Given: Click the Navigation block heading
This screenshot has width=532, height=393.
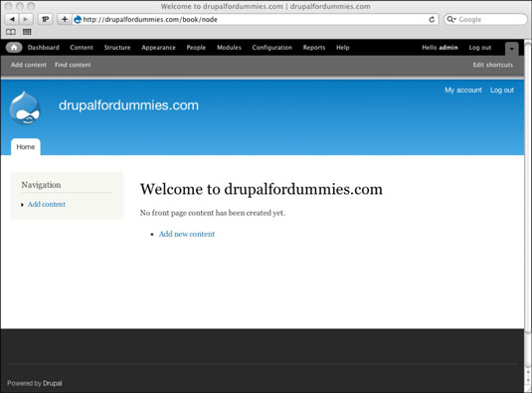Looking at the screenshot, I should pos(41,185).
